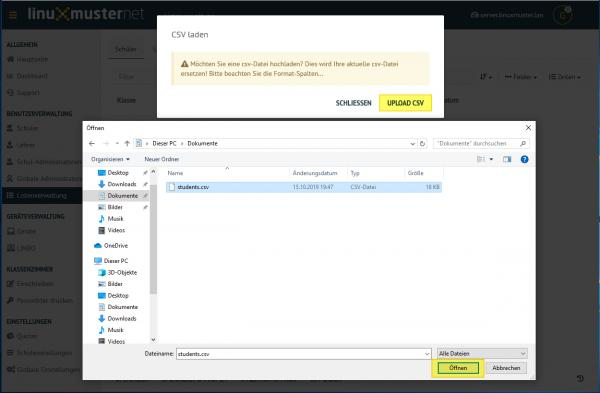600x393 pixels.
Task: Switch to the Schüler tab in background page
Action: click(x=126, y=49)
